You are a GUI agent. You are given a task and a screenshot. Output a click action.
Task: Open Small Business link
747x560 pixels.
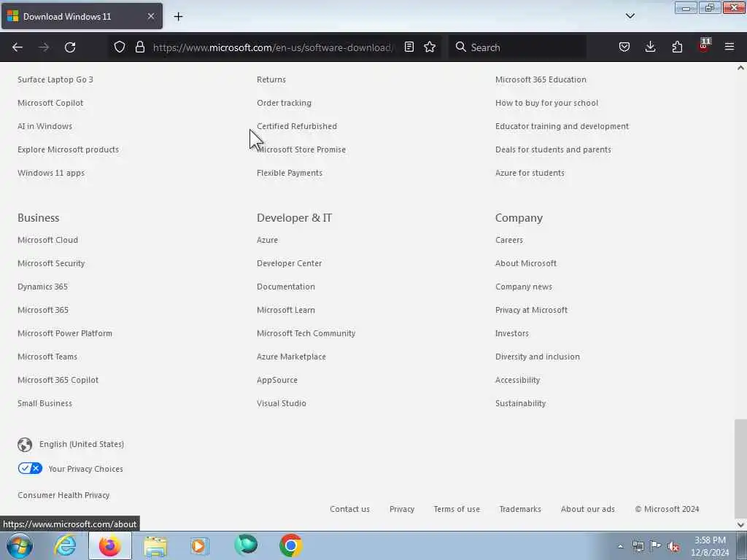[x=44, y=403]
